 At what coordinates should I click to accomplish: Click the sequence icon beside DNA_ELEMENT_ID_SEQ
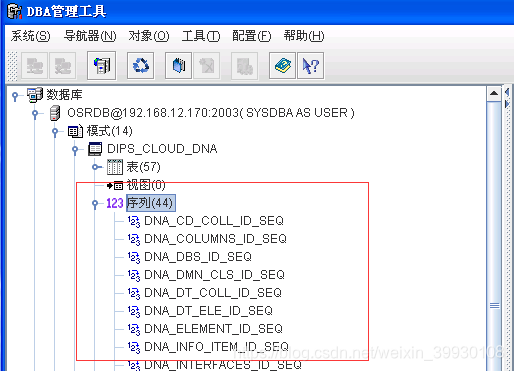[134, 329]
